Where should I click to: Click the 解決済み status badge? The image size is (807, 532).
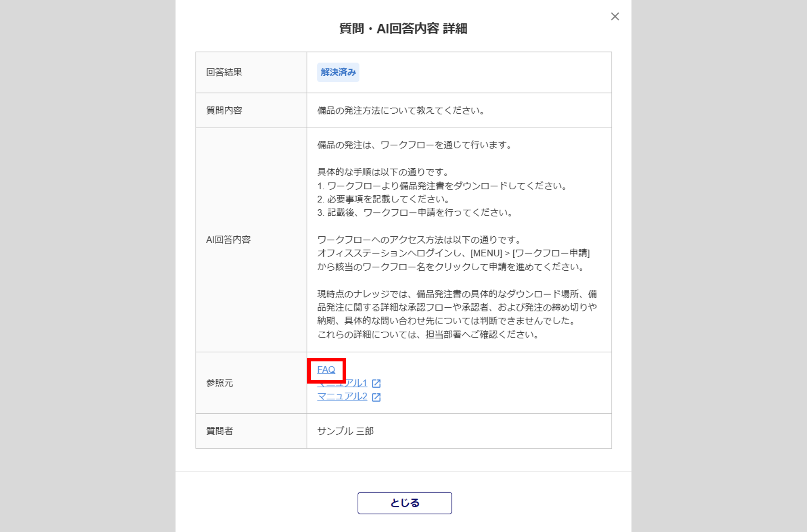[x=338, y=72]
